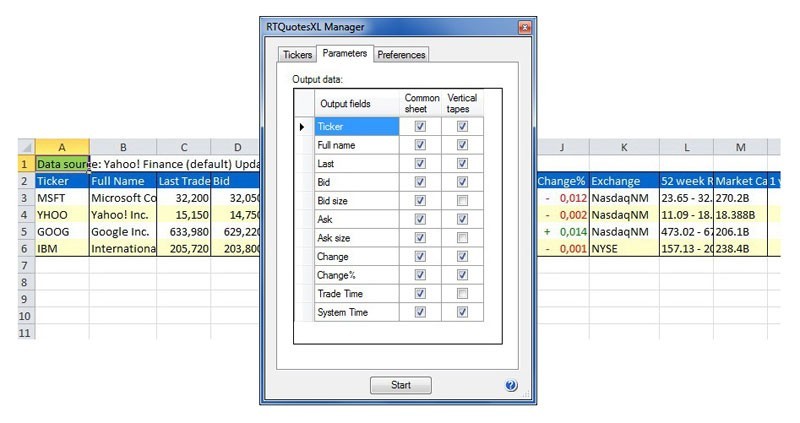The width and height of the screenshot is (800, 423).
Task: Switch to the Tickers tab
Action: pyautogui.click(x=296, y=55)
